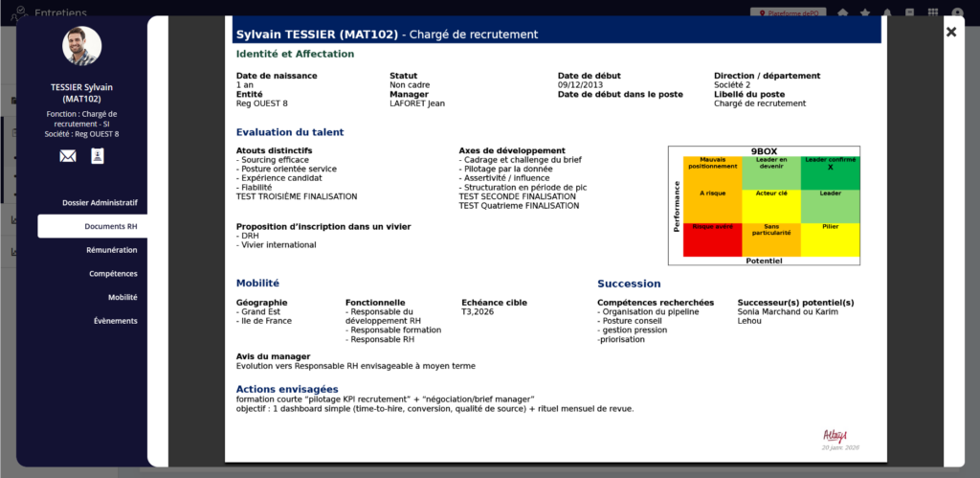Screen dimensions: 980x478
Task: Click the red Risque avéré cell
Action: [x=712, y=239]
